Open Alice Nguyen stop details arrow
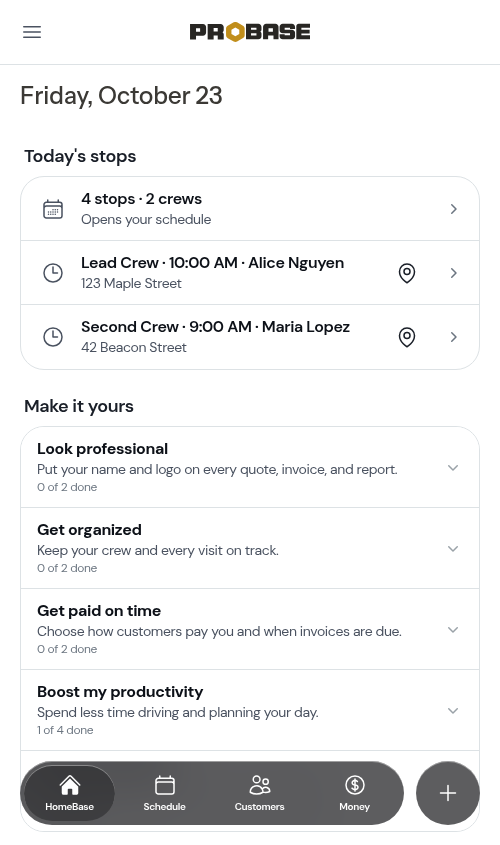 [x=454, y=273]
